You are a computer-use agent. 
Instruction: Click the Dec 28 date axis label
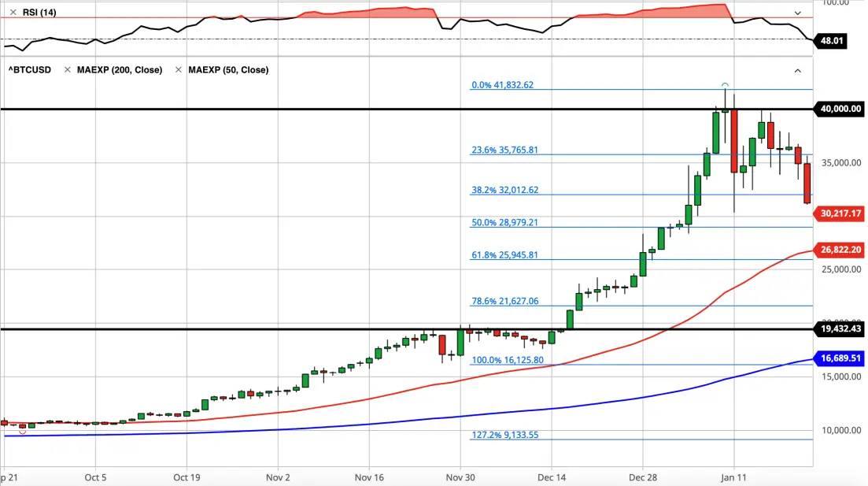coord(643,477)
